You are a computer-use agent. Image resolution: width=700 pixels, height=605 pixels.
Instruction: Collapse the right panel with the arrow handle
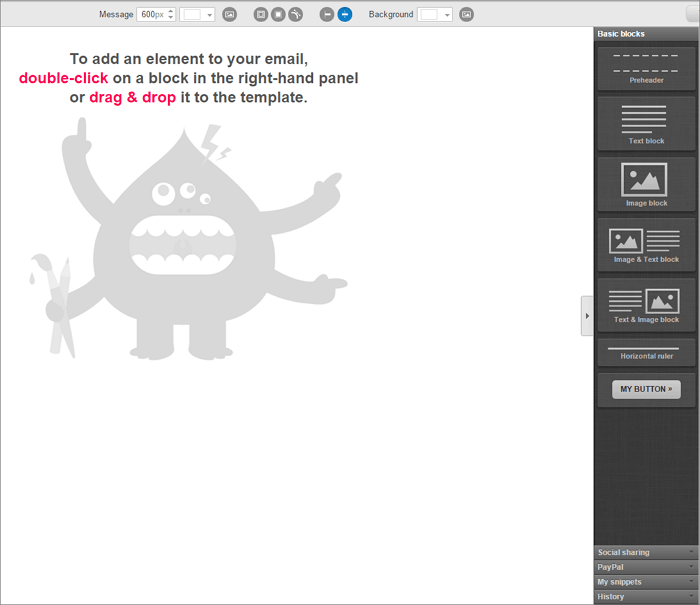(587, 316)
